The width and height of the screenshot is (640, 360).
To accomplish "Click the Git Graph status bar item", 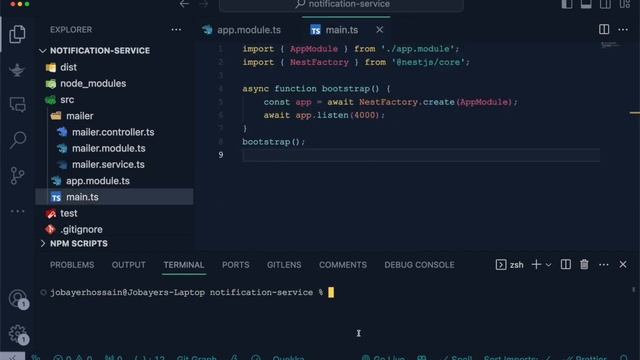I will pyautogui.click(x=196, y=357).
